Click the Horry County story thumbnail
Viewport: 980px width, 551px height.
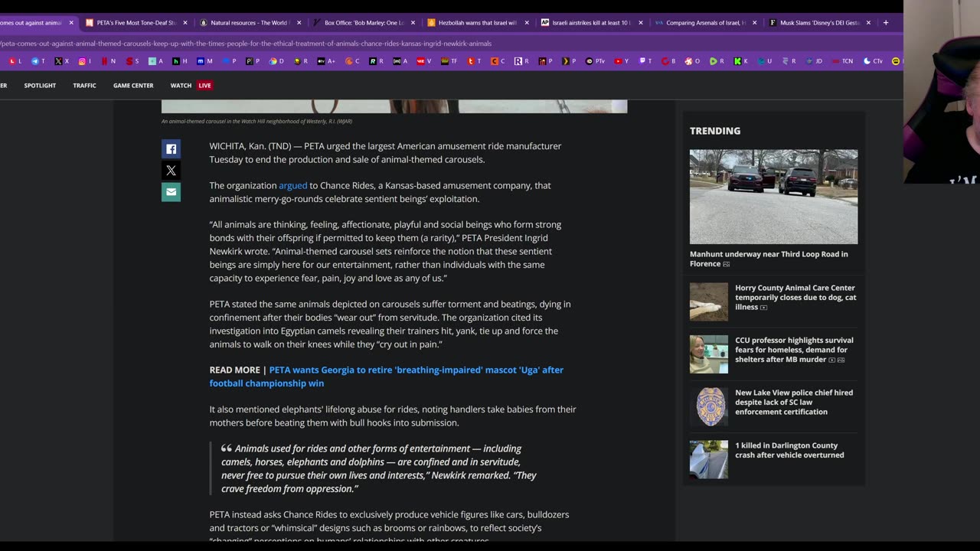[x=709, y=302]
